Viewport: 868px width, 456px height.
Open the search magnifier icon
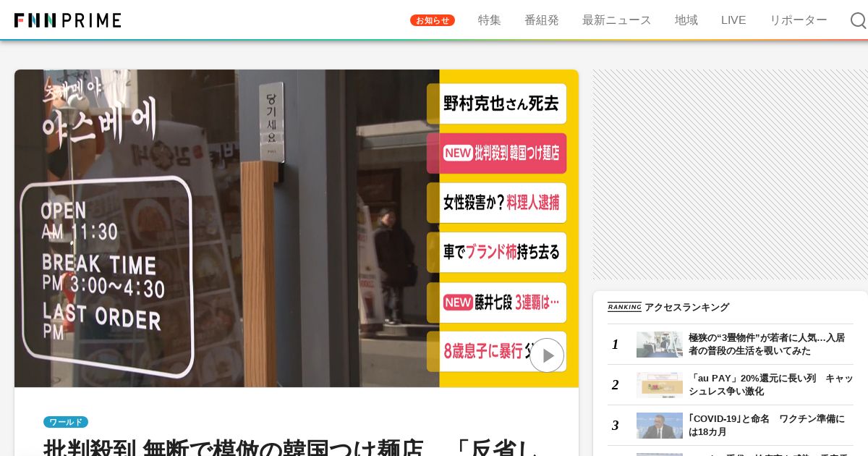click(858, 20)
